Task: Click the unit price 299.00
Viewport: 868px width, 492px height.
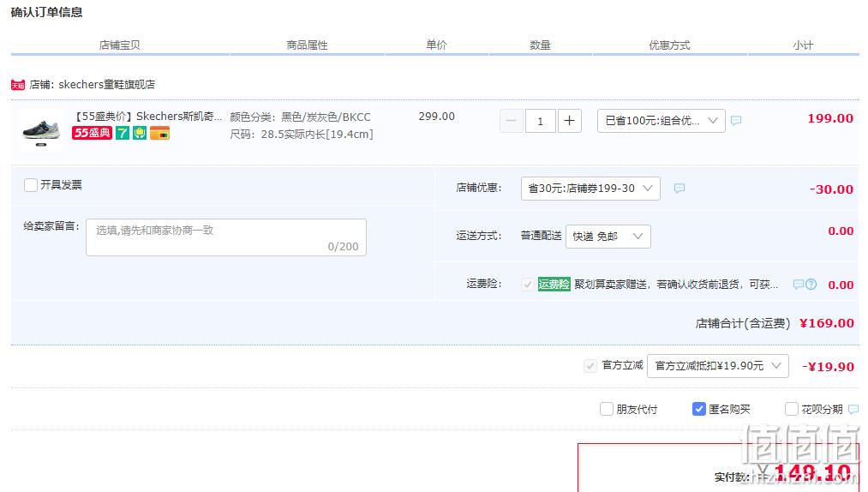Action: (437, 117)
